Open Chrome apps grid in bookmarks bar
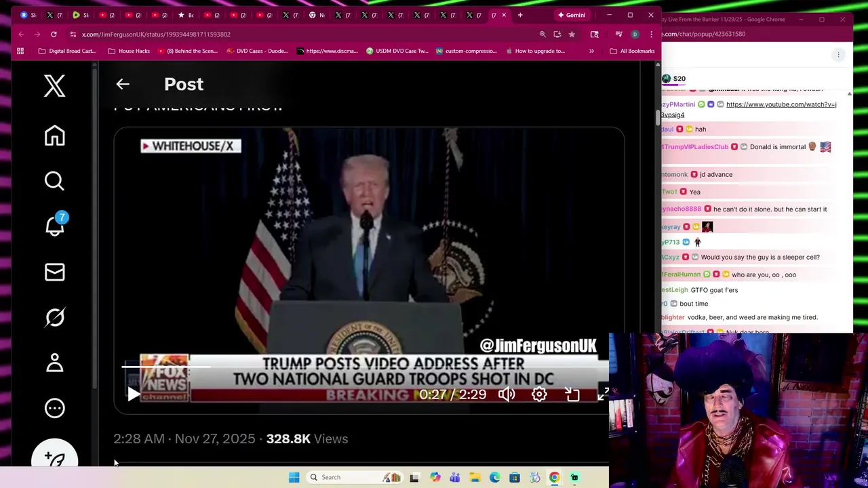This screenshot has width=868, height=488. [x=20, y=51]
